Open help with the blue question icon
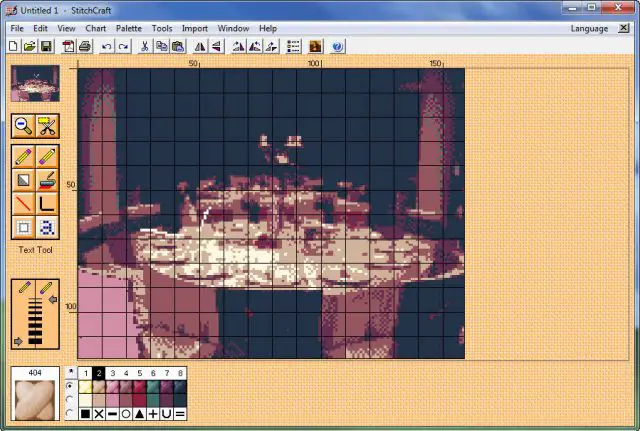 pyautogui.click(x=337, y=47)
